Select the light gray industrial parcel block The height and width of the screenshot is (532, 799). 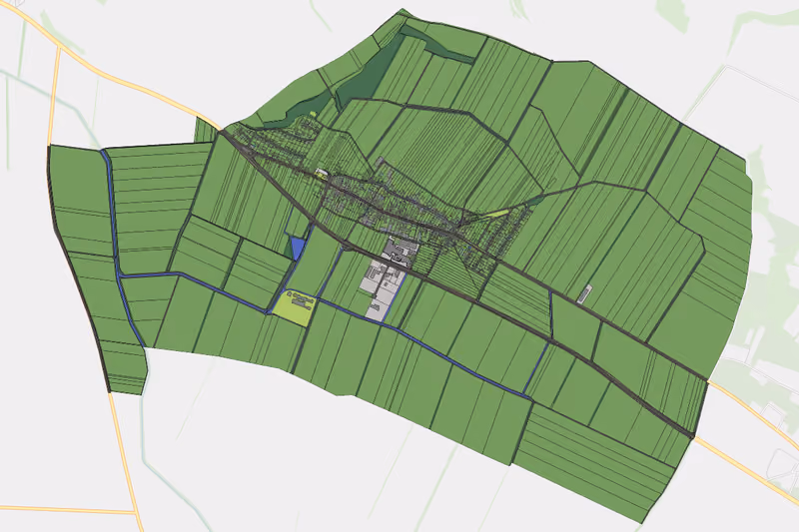pyautogui.click(x=382, y=291)
